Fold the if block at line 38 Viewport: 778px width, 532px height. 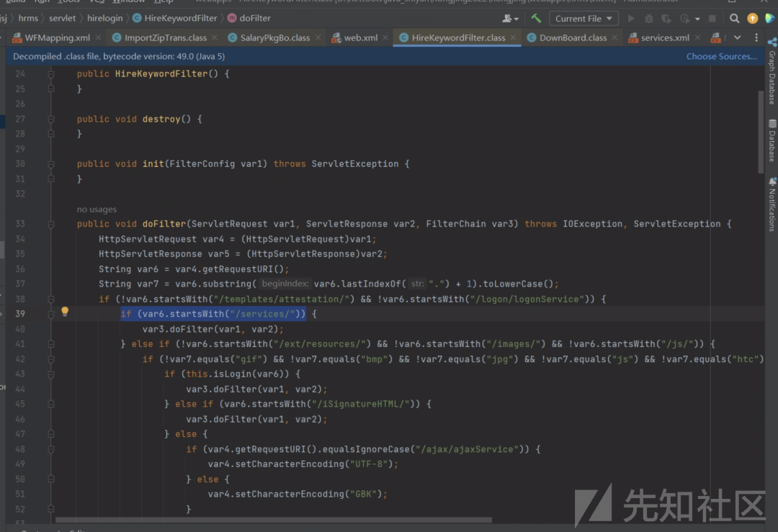coord(50,299)
